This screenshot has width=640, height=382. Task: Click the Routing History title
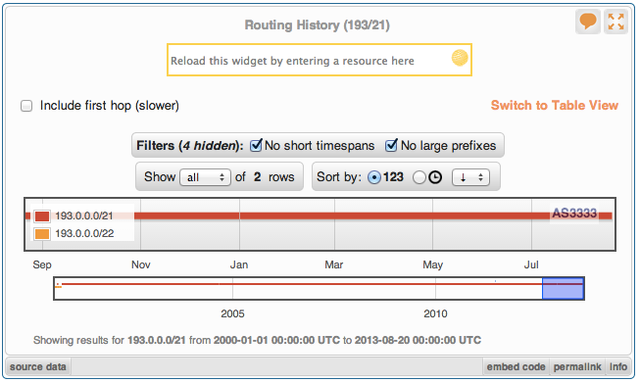coord(317,25)
